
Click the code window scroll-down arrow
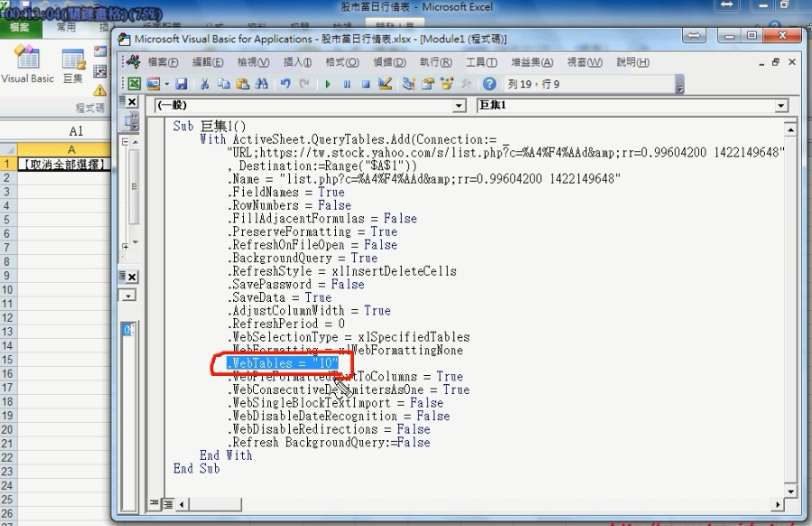pyautogui.click(x=790, y=491)
